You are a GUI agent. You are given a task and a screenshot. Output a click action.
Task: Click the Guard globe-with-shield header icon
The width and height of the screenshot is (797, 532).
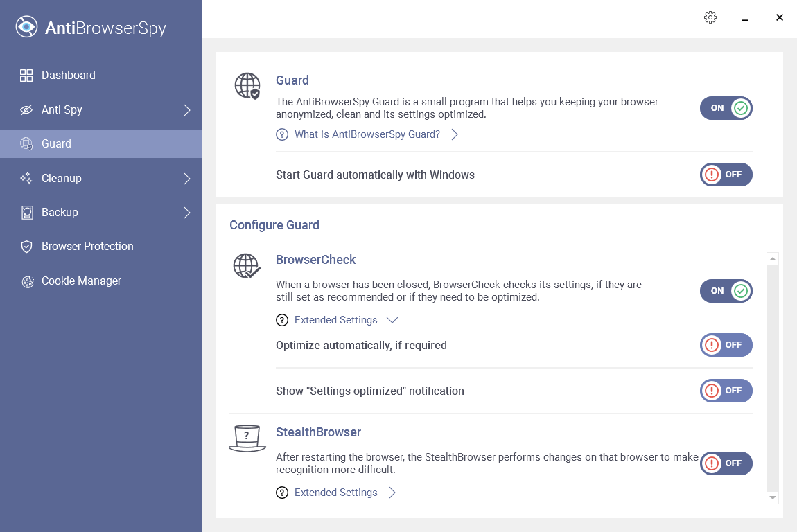tap(247, 85)
